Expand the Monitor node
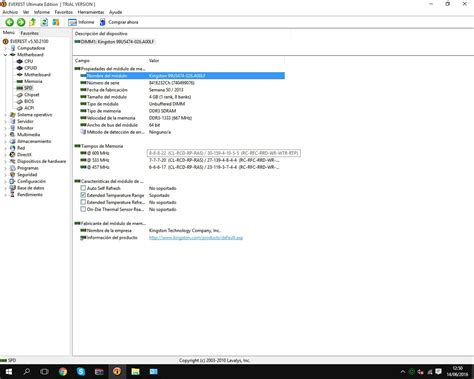 tap(5, 128)
